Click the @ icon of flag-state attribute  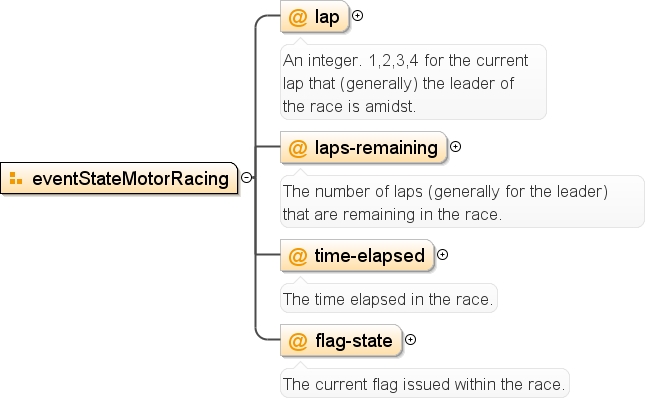(298, 342)
